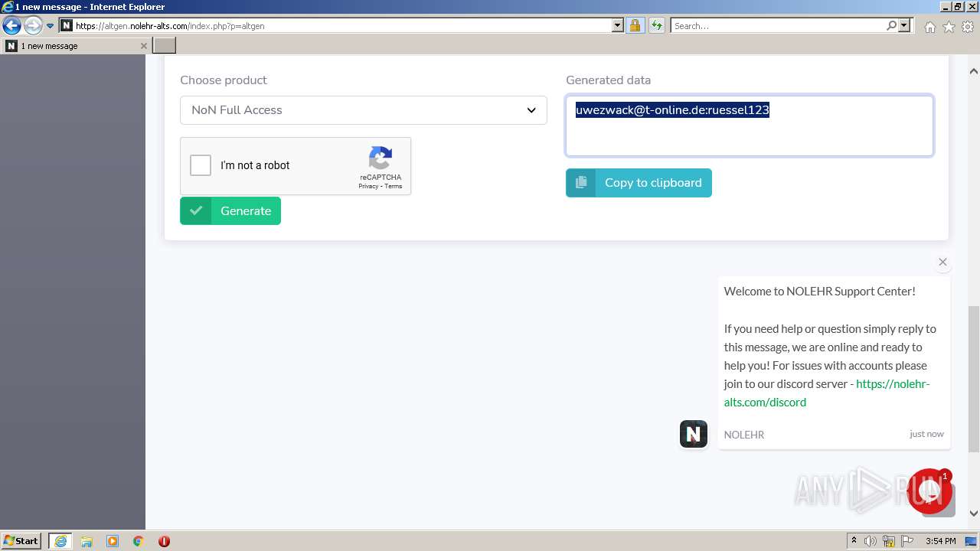Image resolution: width=980 pixels, height=551 pixels.
Task: Launch Chrome from the taskbar
Action: [138, 541]
